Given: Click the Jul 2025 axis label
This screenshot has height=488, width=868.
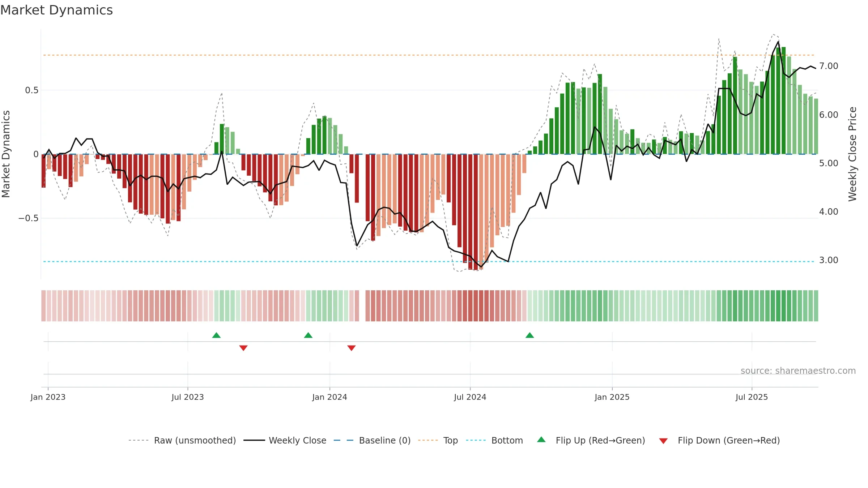Looking at the screenshot, I should tap(752, 397).
